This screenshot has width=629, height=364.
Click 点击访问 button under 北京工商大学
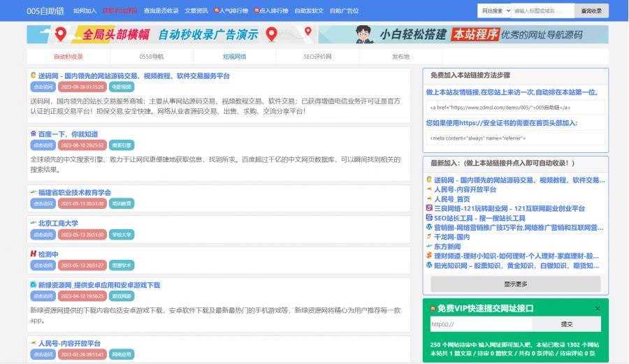coord(43,235)
